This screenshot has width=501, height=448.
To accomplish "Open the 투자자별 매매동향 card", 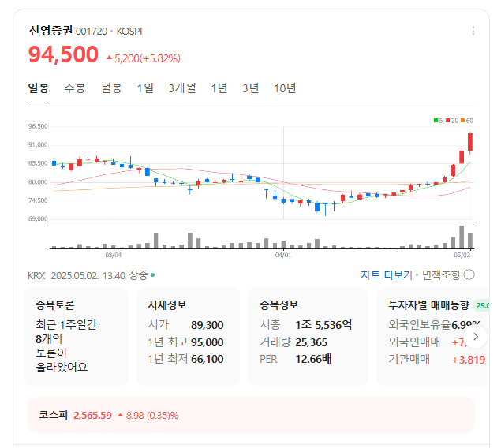I will tap(433, 336).
